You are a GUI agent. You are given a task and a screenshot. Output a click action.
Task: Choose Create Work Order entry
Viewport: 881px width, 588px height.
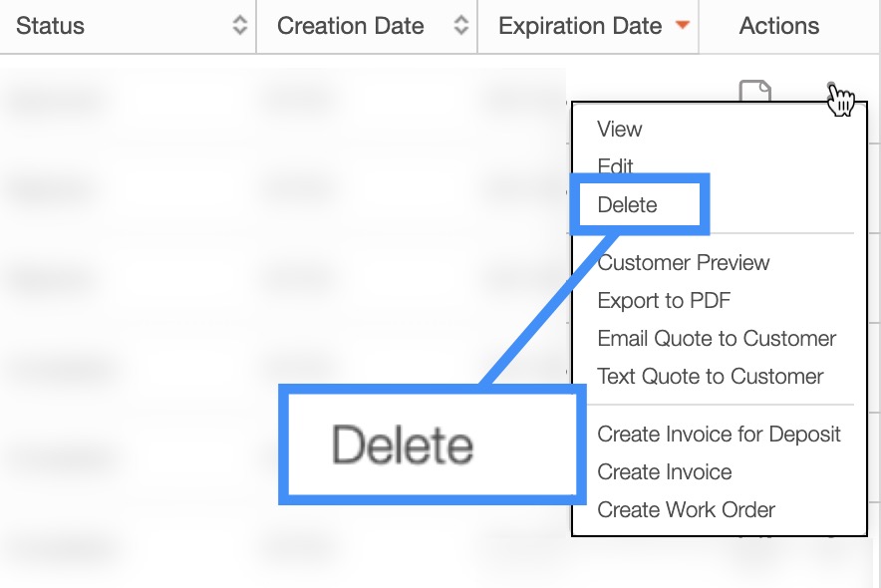[686, 510]
